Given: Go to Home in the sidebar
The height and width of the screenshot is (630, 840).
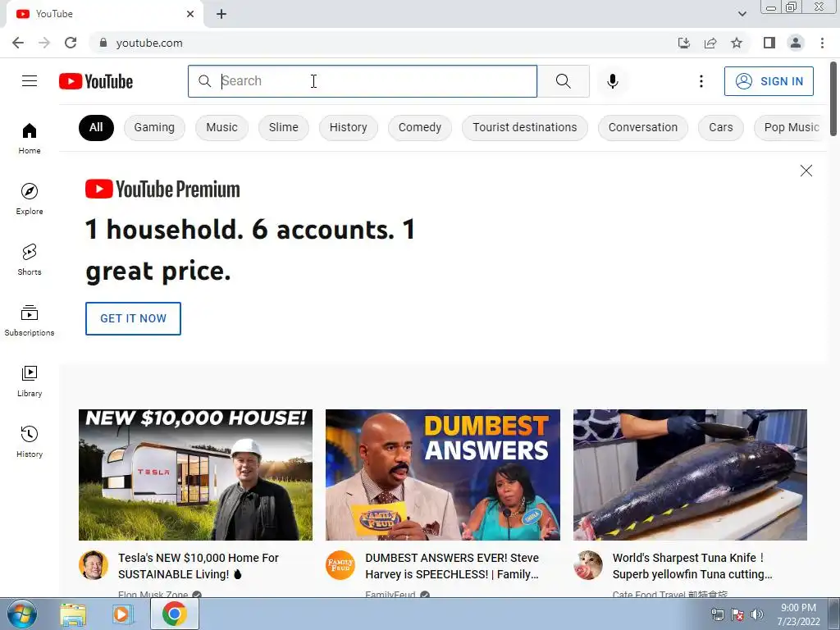Looking at the screenshot, I should [x=30, y=138].
